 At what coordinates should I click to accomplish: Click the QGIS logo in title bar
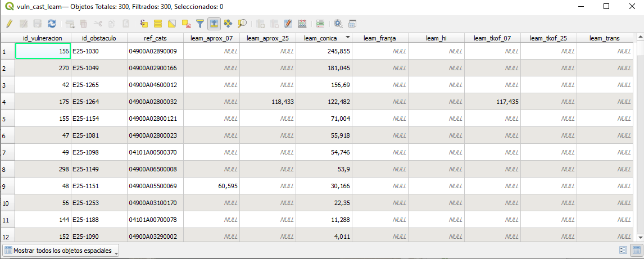pos(8,7)
